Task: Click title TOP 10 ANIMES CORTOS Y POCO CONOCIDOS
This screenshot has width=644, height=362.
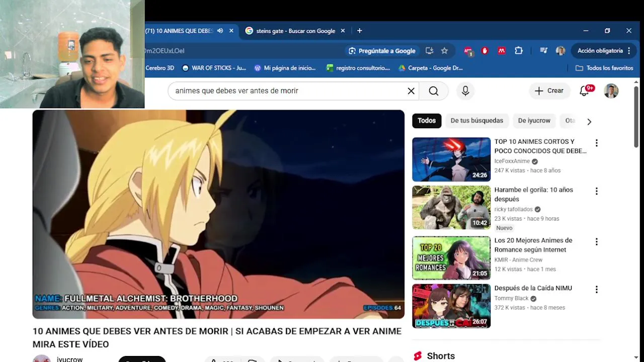Action: coord(540,146)
